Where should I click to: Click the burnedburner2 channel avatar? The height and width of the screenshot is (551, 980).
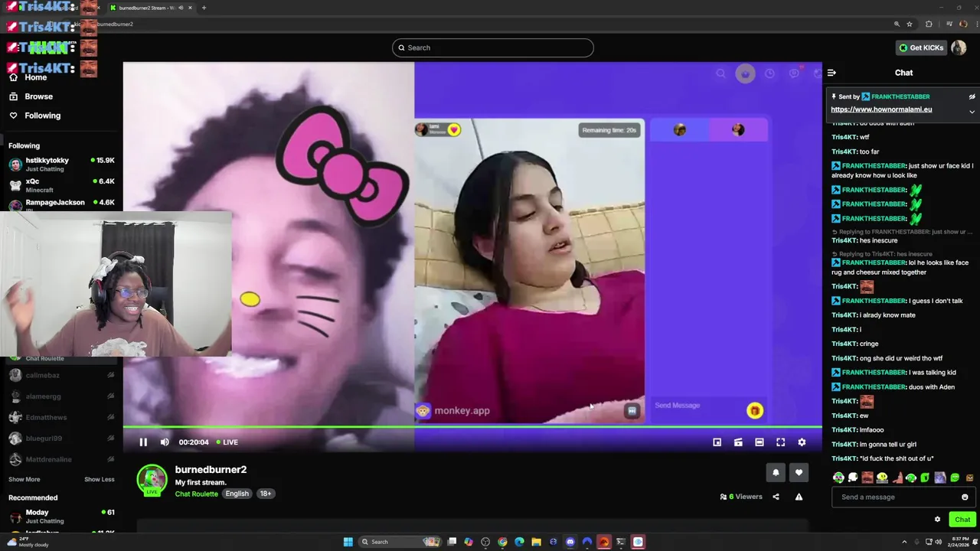(x=152, y=480)
